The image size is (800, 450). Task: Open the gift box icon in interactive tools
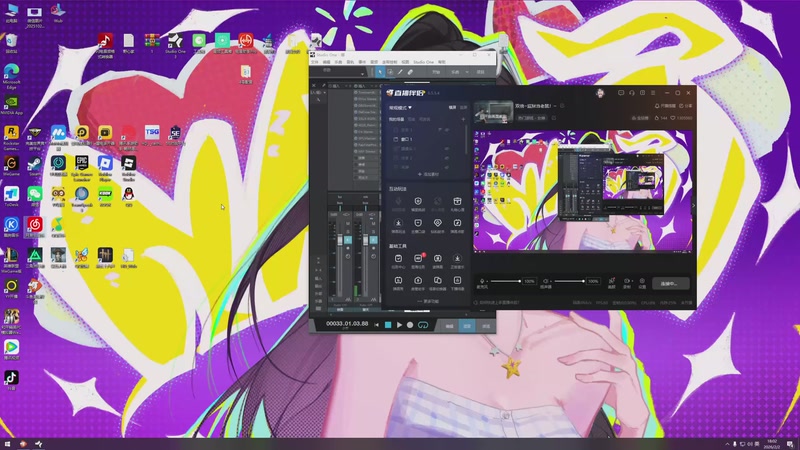point(457,202)
